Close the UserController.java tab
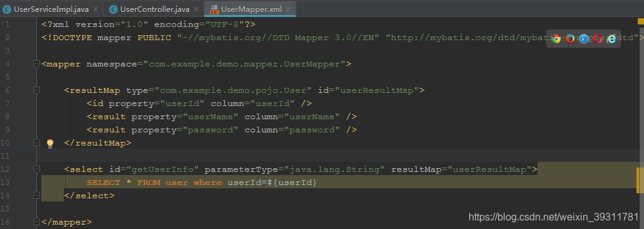Image resolution: width=644 pixels, height=229 pixels. point(197,9)
